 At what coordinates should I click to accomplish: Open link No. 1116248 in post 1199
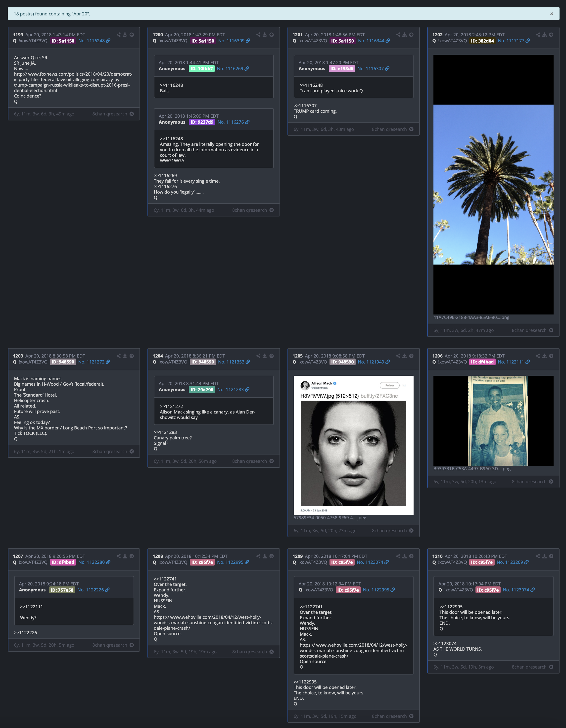pos(94,41)
